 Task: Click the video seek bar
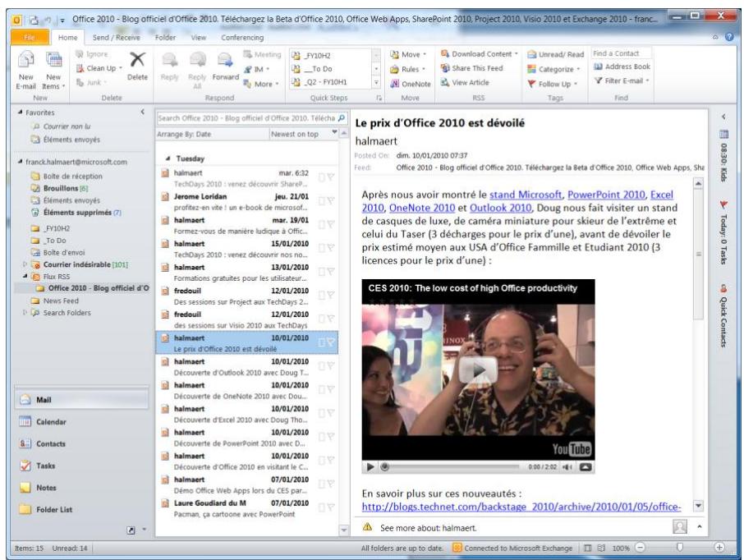pyautogui.click(x=451, y=466)
